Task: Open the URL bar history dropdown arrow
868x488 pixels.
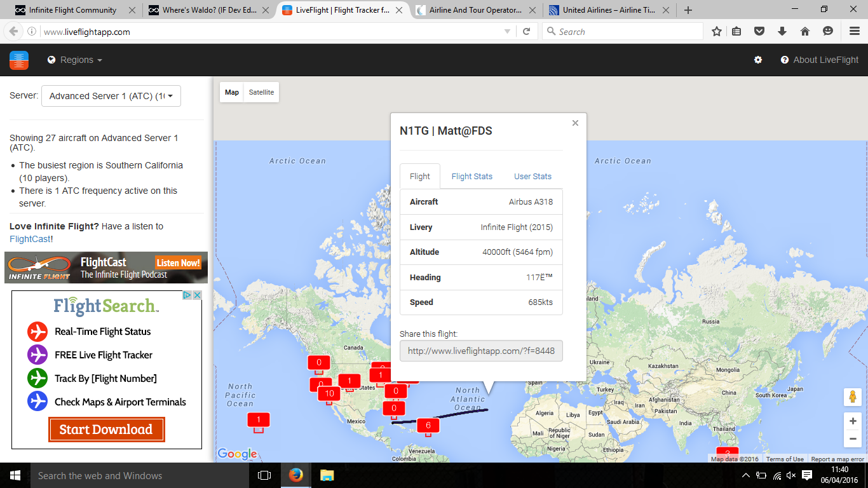Action: point(507,32)
